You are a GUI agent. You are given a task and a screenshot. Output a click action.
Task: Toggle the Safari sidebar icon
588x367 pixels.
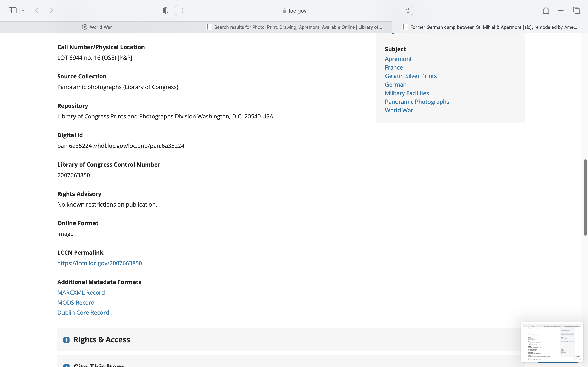[12, 10]
